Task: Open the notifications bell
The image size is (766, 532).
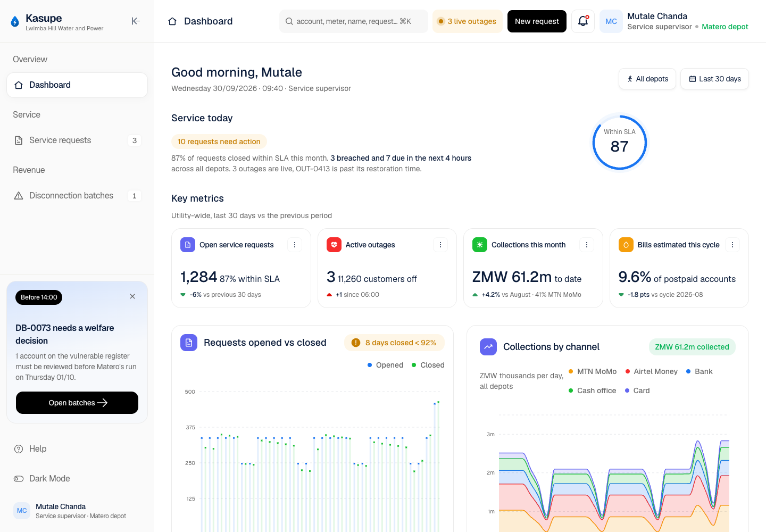Action: [583, 21]
